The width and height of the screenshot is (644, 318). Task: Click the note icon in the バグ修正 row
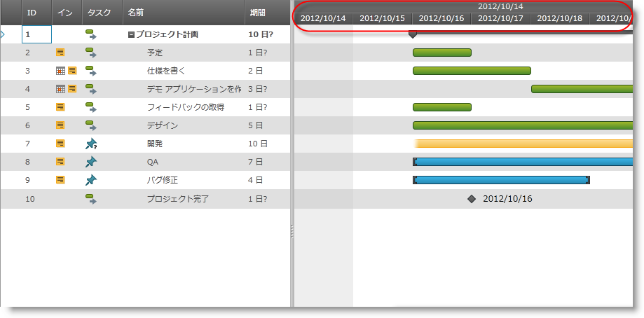coord(60,180)
